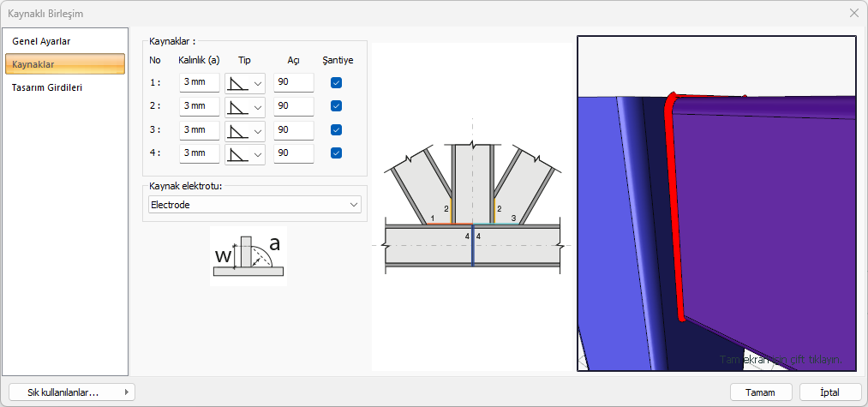Open the Sık kullanılanlar menu
868x407 pixels.
pos(72,392)
